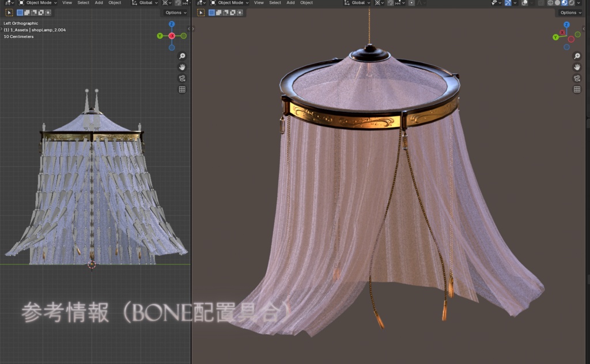
Task: Click Options button in right viewport
Action: click(x=570, y=13)
